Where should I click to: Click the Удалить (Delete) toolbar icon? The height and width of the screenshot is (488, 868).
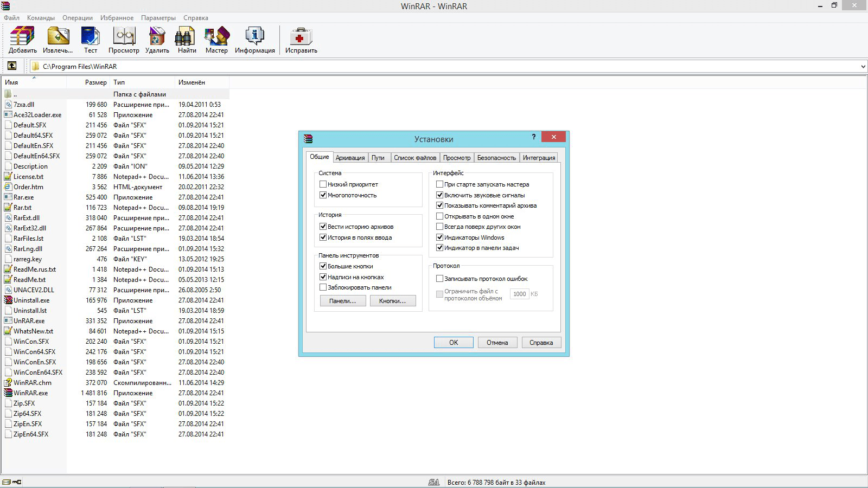click(x=157, y=38)
